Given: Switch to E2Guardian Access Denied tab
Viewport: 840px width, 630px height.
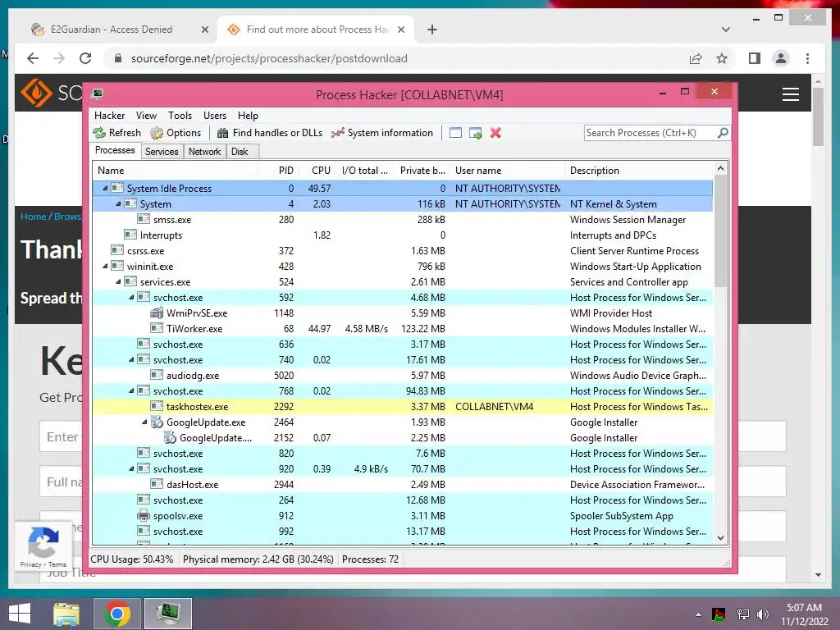Looking at the screenshot, I should click(112, 30).
